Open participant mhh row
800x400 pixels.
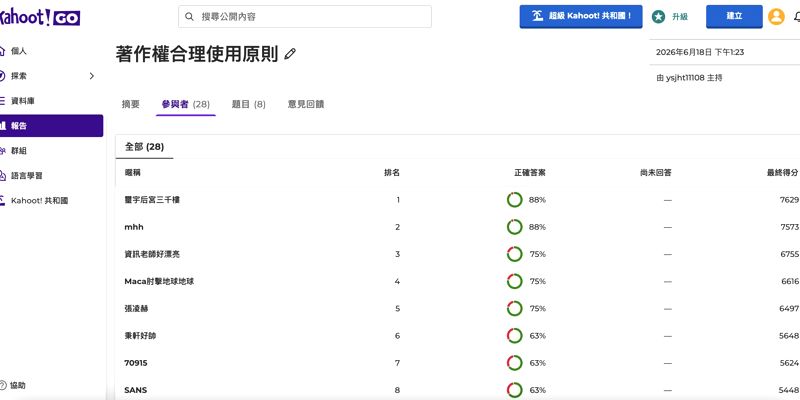458,227
